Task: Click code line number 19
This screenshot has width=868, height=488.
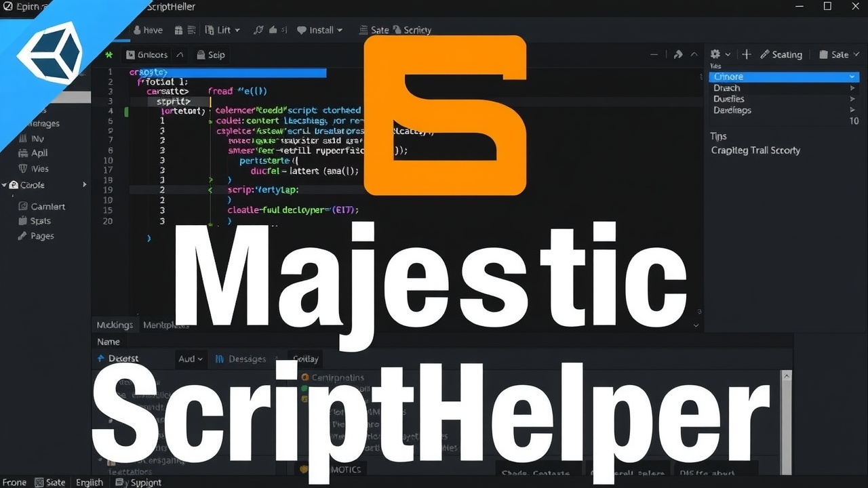Action: click(108, 190)
